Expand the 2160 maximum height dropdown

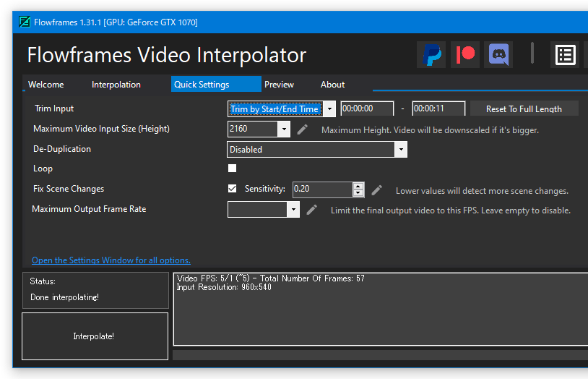point(284,129)
